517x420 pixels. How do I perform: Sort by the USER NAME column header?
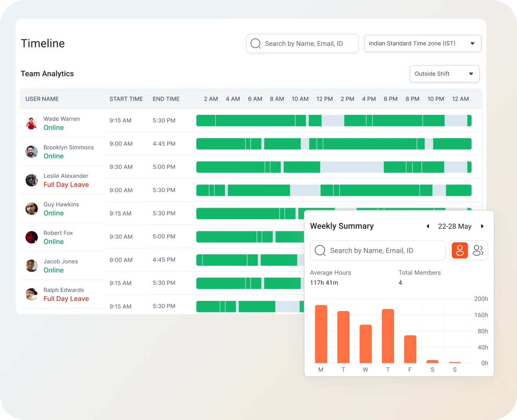pyautogui.click(x=42, y=99)
